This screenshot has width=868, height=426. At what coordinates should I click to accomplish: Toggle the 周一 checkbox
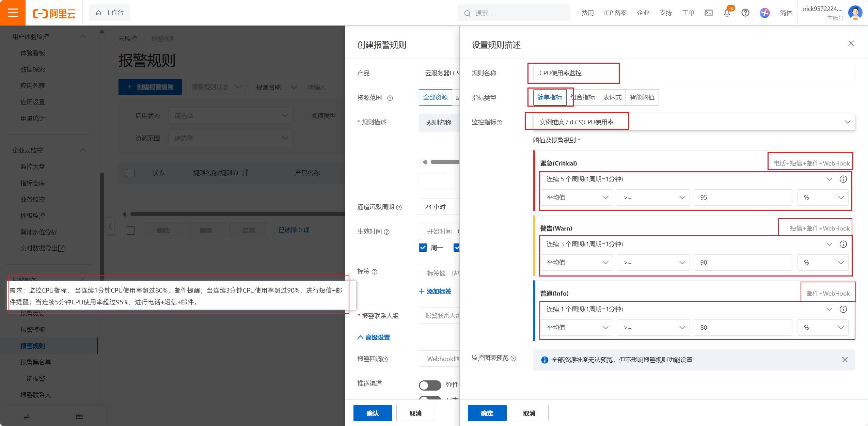tap(423, 248)
